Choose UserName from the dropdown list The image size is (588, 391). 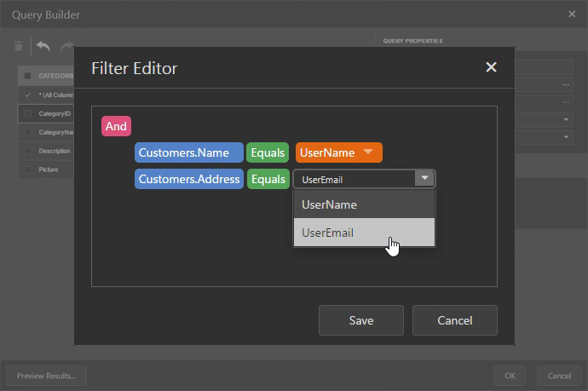[x=364, y=204]
